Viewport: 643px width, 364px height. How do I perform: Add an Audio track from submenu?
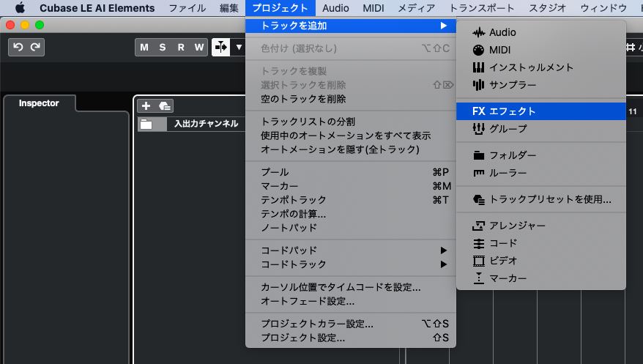tap(541, 32)
